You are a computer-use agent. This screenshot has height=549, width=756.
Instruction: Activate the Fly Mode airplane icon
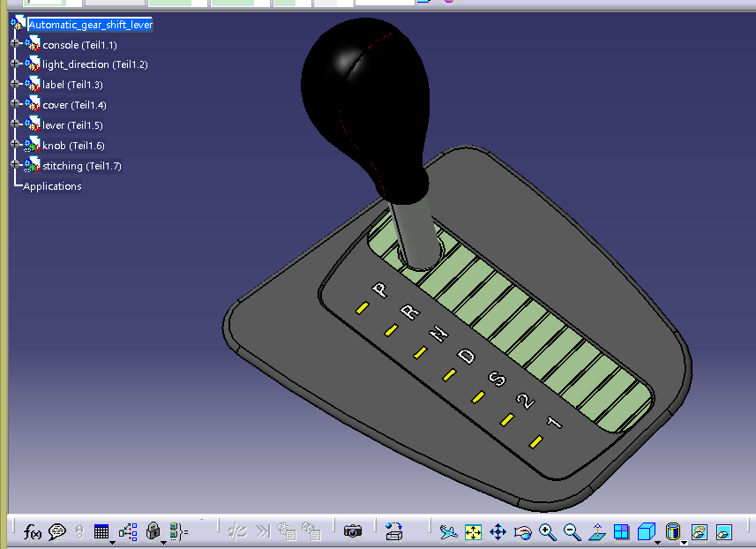[448, 532]
